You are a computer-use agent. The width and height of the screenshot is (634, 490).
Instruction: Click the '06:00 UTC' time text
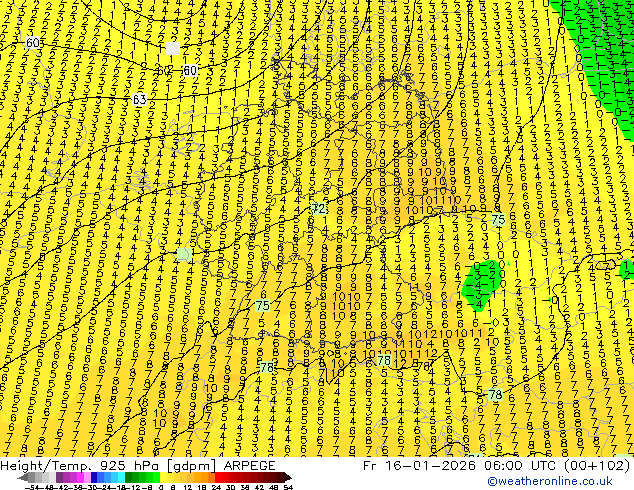pyautogui.click(x=522, y=466)
